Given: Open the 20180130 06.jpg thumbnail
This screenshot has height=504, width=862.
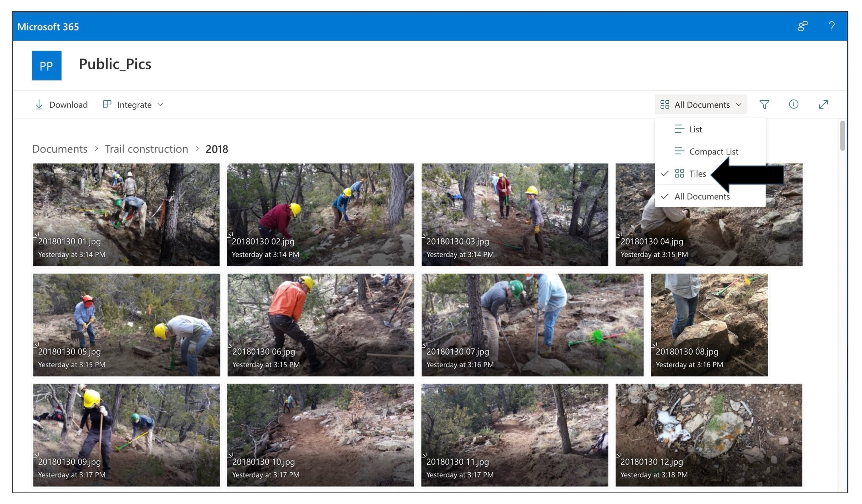Looking at the screenshot, I should 321,325.
